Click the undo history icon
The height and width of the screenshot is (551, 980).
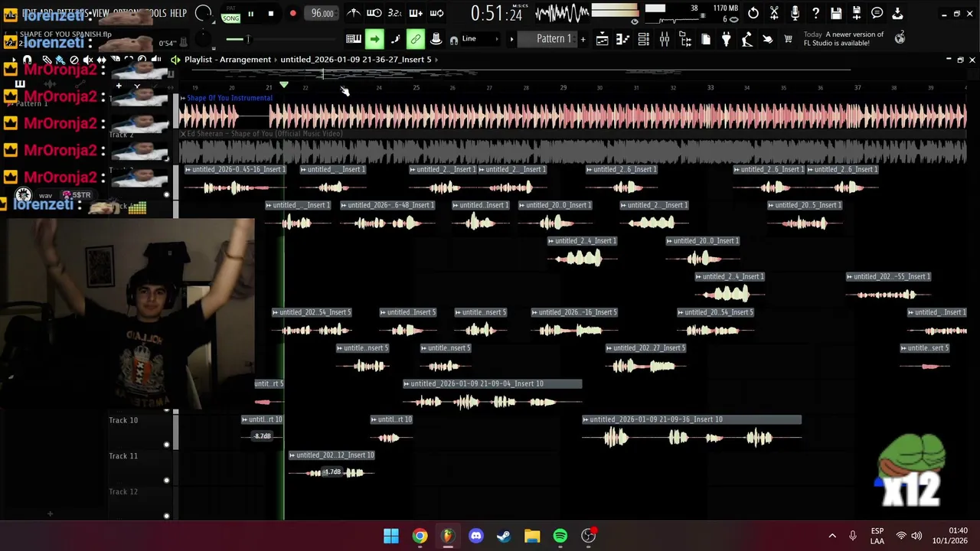point(753,13)
